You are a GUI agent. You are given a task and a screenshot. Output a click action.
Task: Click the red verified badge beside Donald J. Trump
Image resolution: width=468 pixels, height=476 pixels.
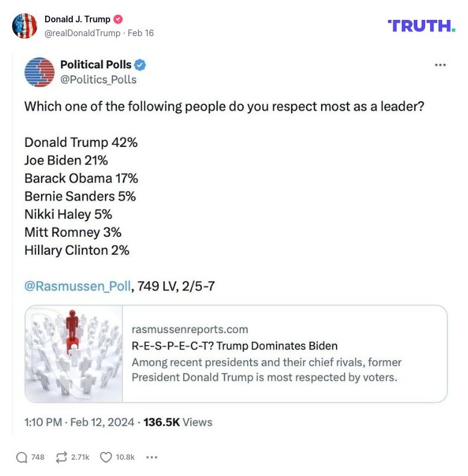pyautogui.click(x=118, y=19)
